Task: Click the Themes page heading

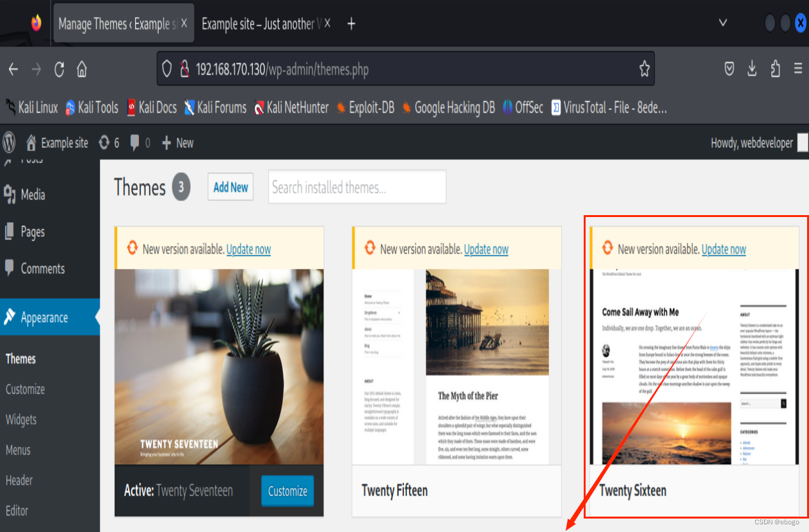Action: point(140,187)
